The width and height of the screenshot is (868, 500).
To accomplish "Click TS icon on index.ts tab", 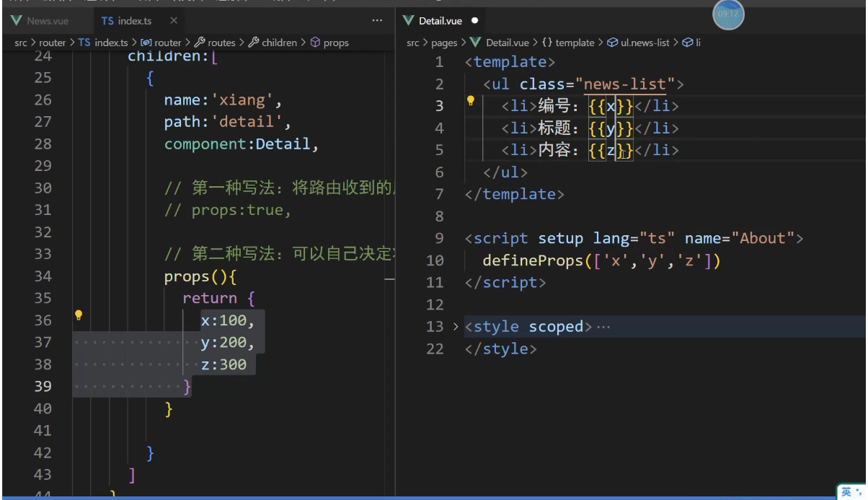I will tap(107, 21).
